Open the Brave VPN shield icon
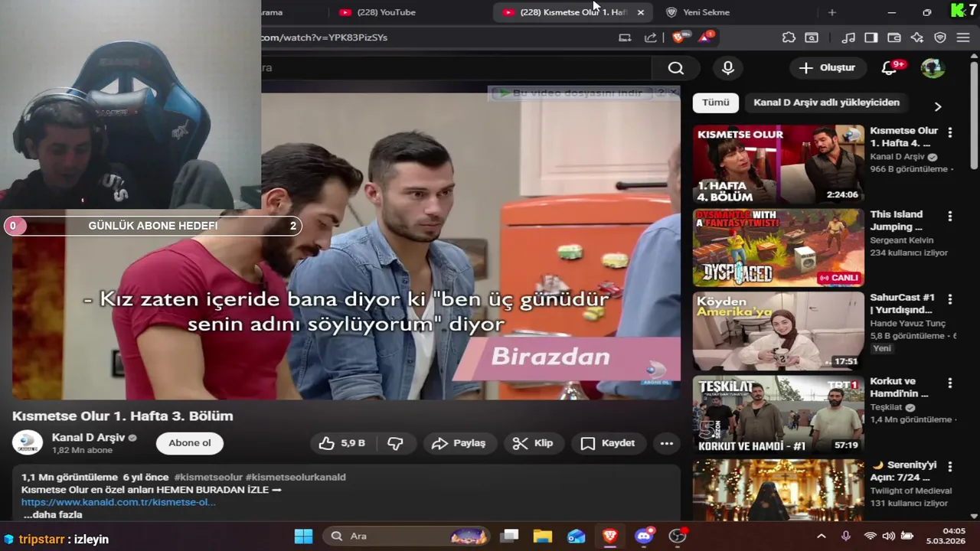 coord(940,37)
